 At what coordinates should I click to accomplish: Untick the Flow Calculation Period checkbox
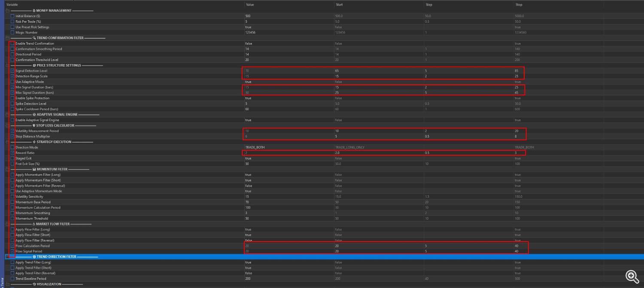pos(12,246)
